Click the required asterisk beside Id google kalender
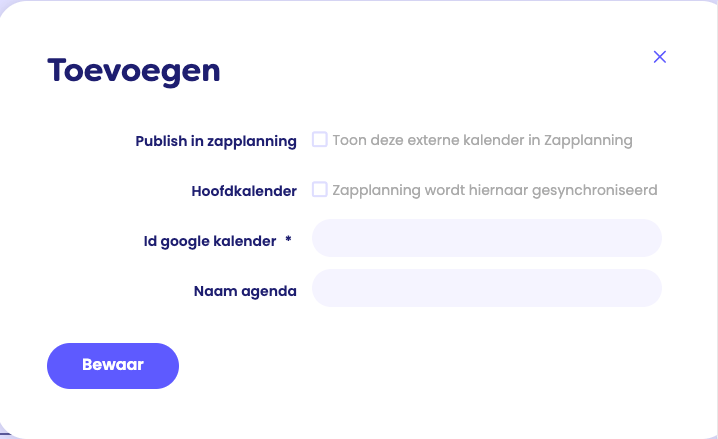This screenshot has height=439, width=718. pos(288,239)
